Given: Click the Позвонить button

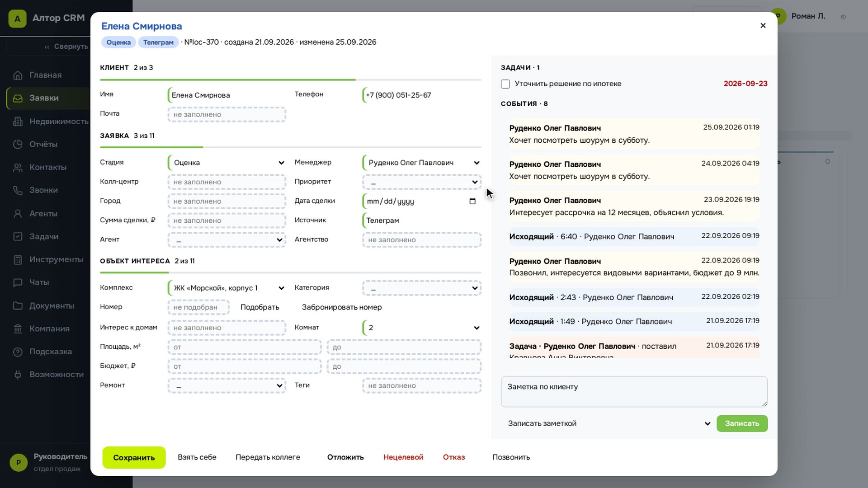Looking at the screenshot, I should 511,457.
